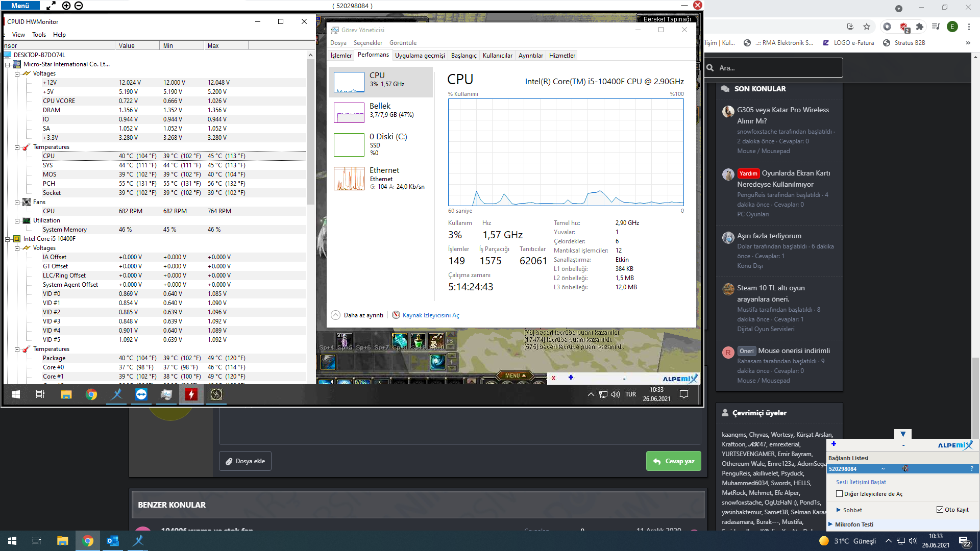
Task: Collapse the Temperatures node under Micro-Star
Action: click(x=17, y=147)
